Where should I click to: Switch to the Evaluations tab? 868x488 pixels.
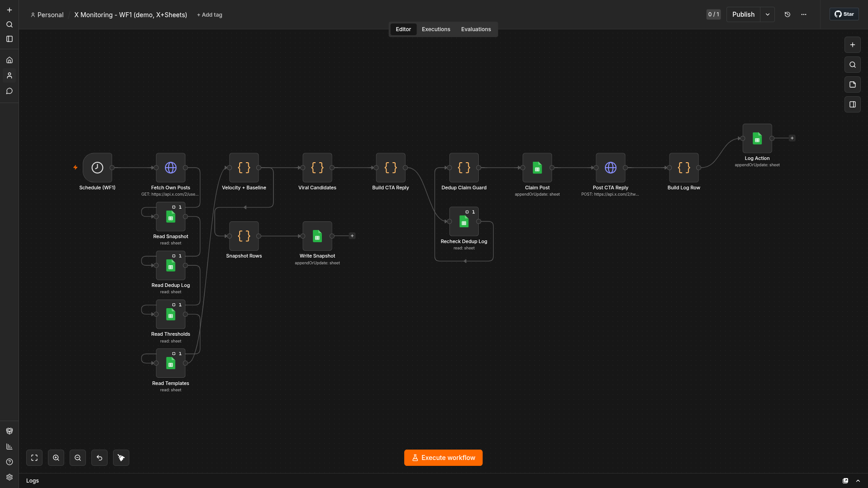click(x=476, y=29)
